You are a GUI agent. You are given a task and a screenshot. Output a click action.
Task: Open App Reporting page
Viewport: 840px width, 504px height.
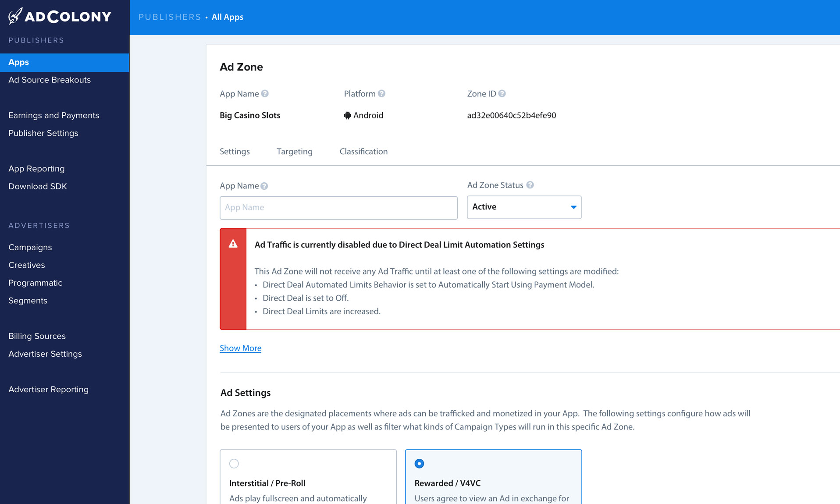(x=36, y=168)
